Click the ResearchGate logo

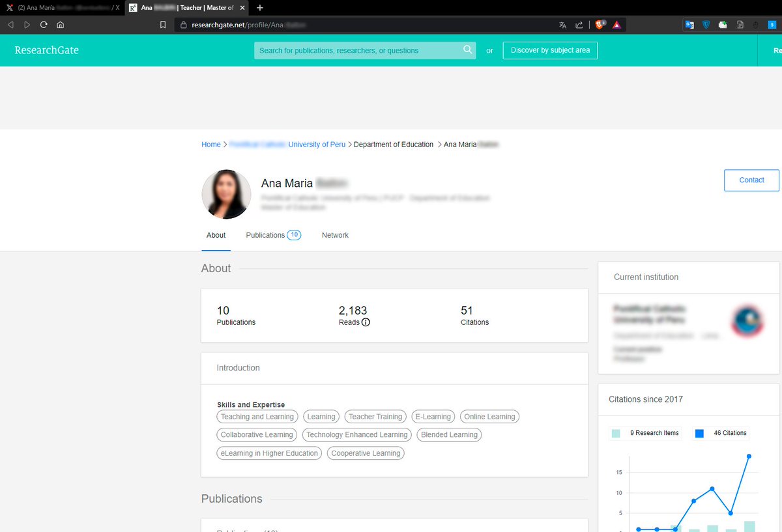[x=46, y=50]
